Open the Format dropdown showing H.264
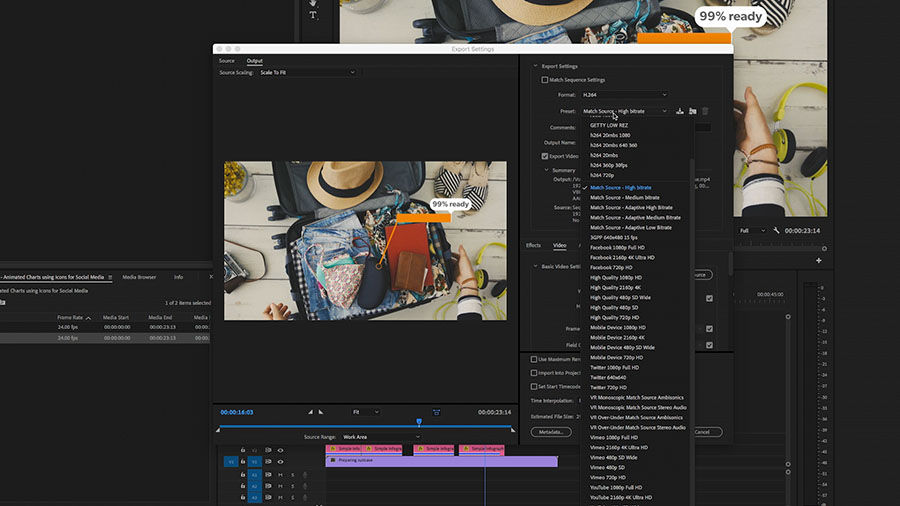The image size is (900, 506). [x=625, y=95]
